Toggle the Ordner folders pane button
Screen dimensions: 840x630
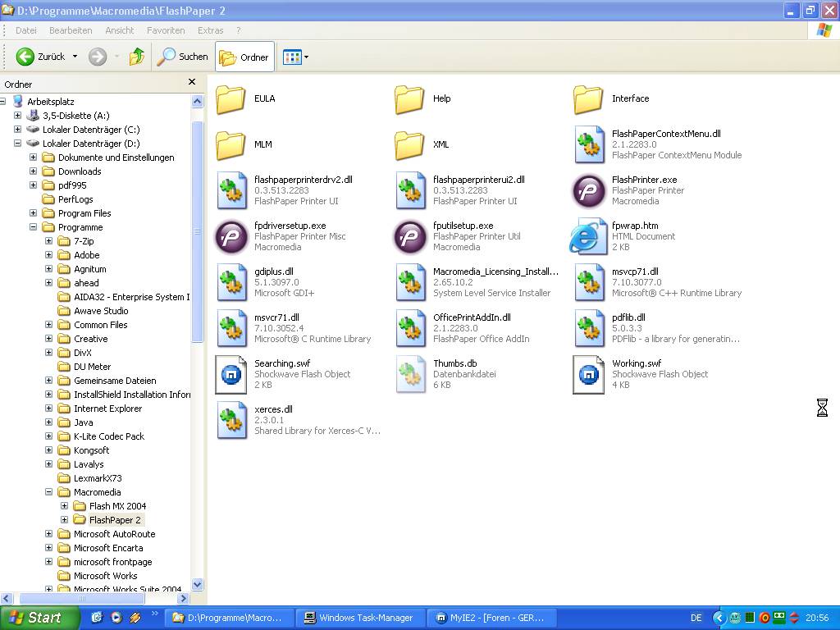click(x=244, y=57)
